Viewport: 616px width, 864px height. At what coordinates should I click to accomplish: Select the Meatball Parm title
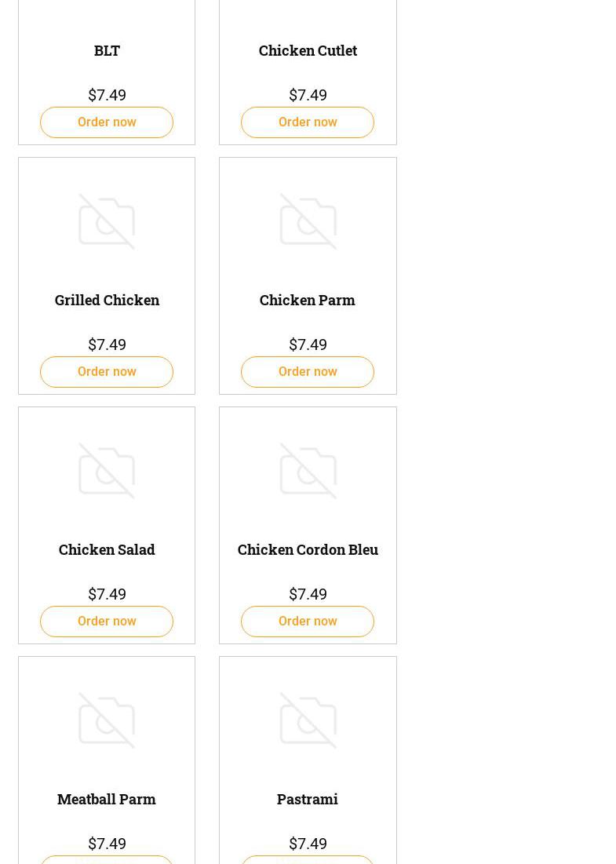[x=107, y=799]
